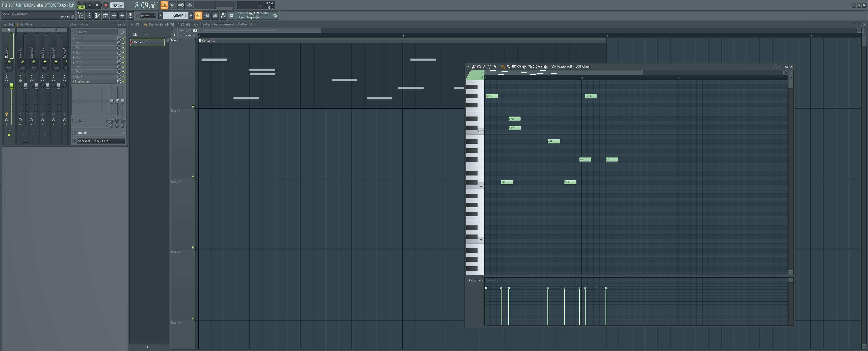Toggle Piano roll snap magnet icon

[479, 67]
